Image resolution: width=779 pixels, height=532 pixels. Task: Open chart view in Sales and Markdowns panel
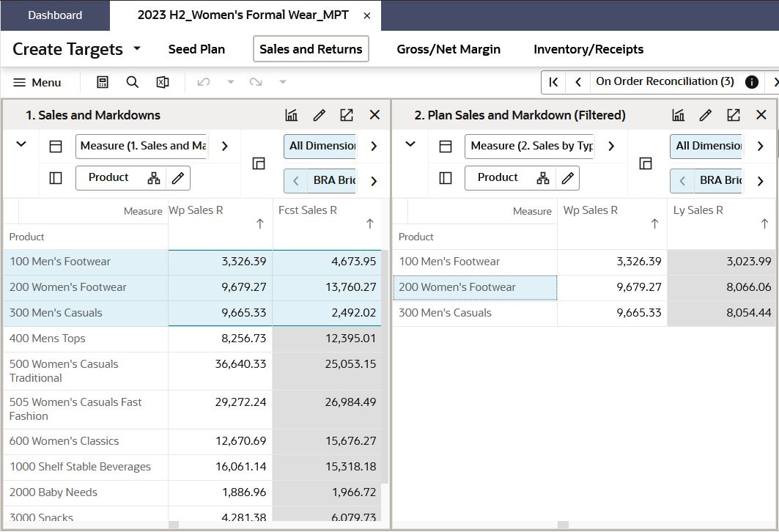(291, 115)
